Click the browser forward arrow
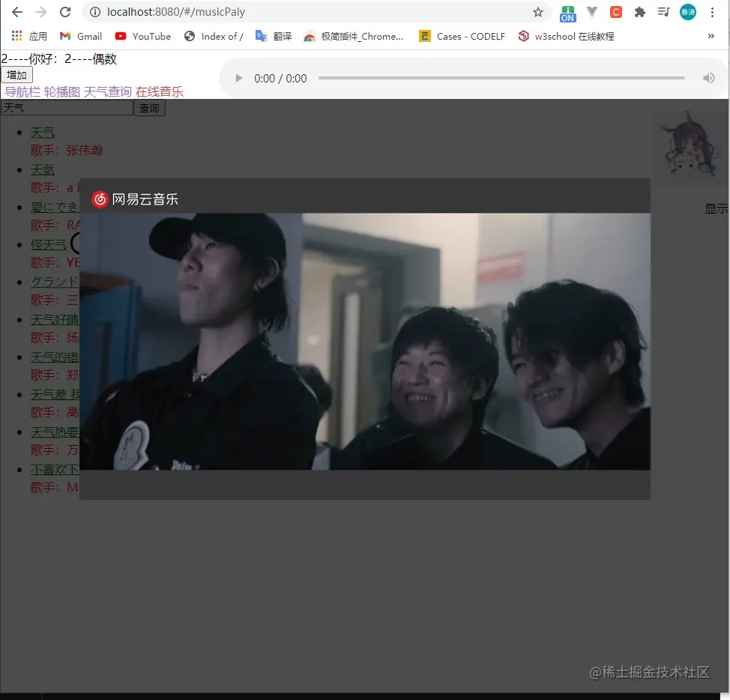The image size is (730, 700). coord(41,12)
